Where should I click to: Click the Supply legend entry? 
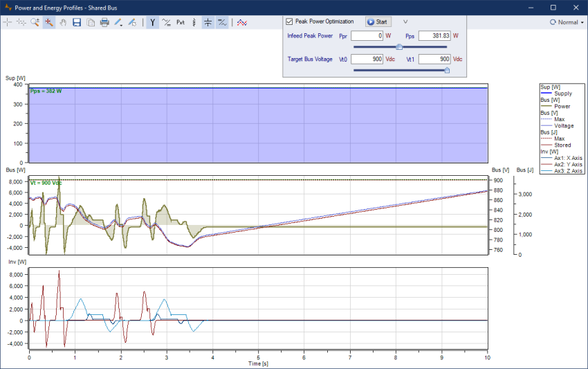click(562, 93)
